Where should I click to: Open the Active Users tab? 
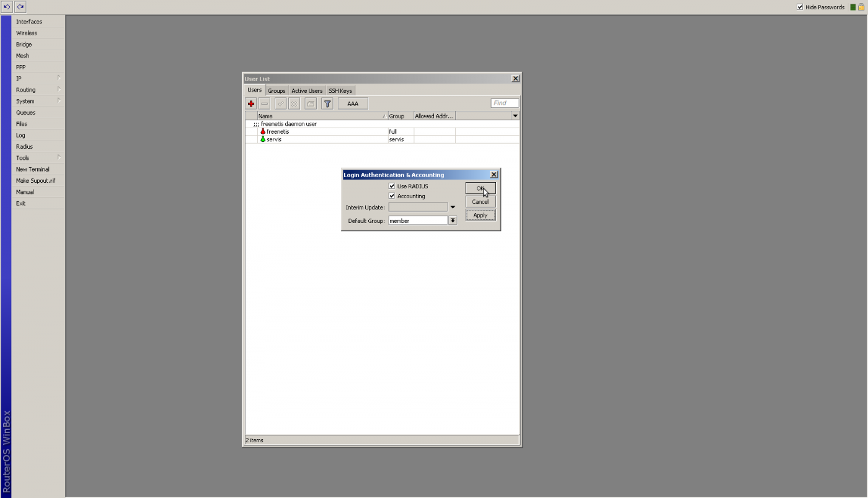tap(307, 91)
